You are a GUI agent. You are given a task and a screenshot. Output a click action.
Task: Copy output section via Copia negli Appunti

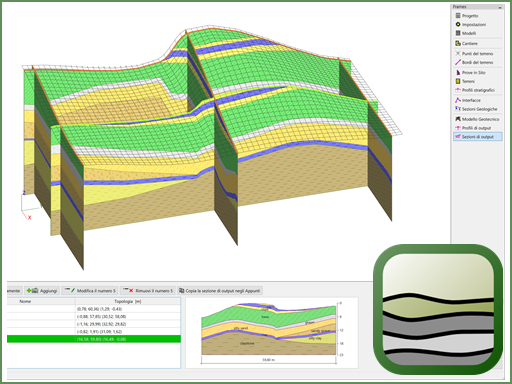point(220,291)
